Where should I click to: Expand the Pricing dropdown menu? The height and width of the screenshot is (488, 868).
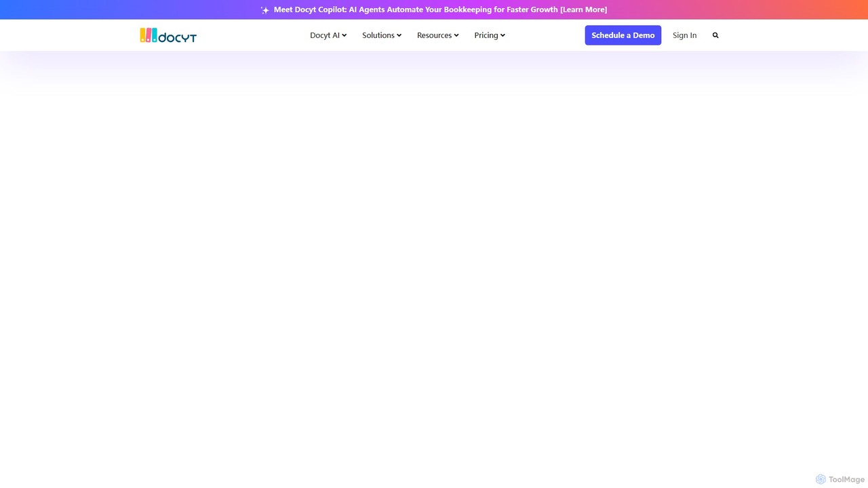point(490,35)
